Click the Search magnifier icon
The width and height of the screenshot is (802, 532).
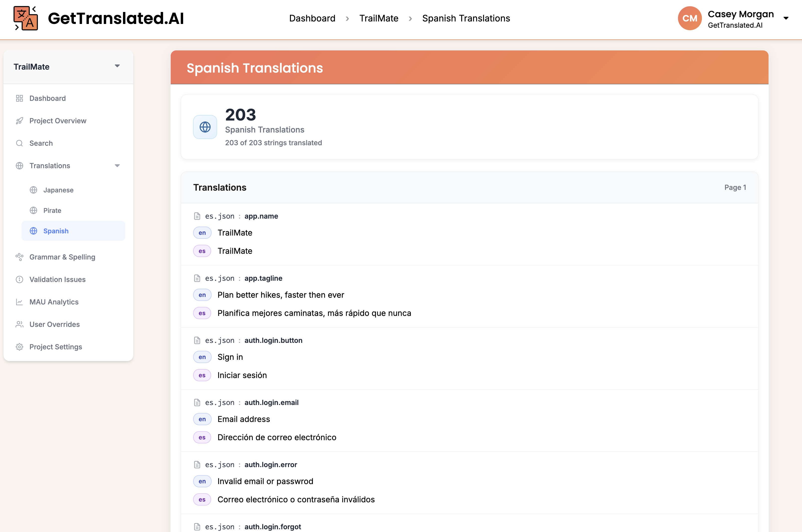[x=19, y=143]
